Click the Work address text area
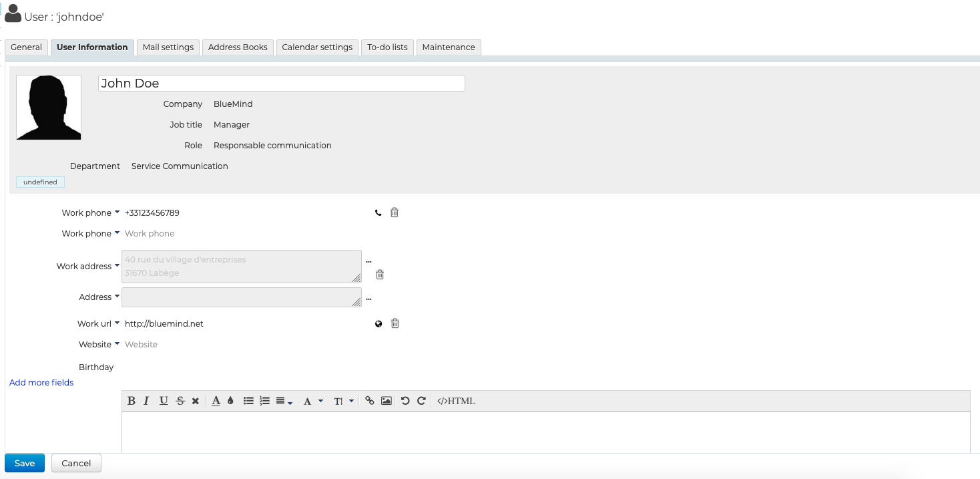 [x=242, y=267]
